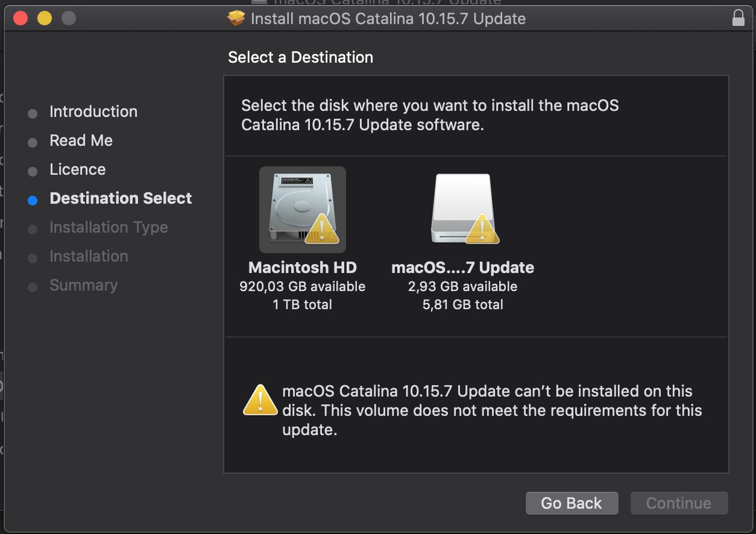The image size is (756, 534).
Task: Open the Read Me step
Action: 81,140
